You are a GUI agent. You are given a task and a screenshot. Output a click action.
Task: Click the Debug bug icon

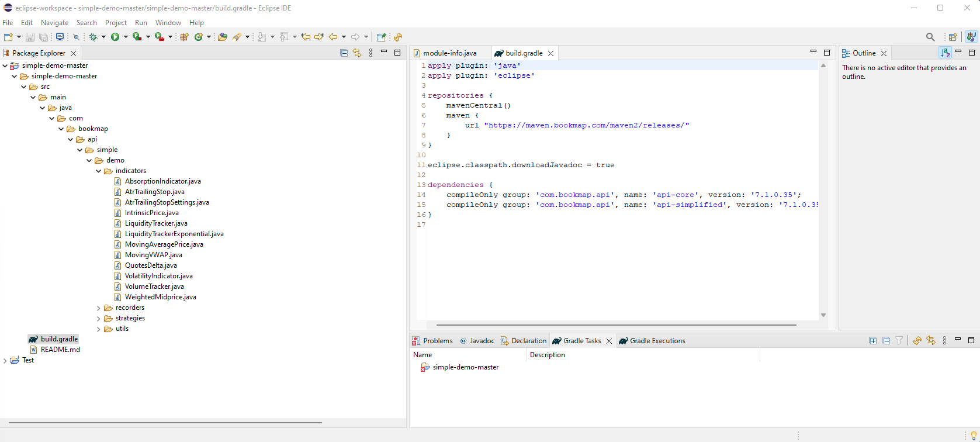tap(93, 37)
